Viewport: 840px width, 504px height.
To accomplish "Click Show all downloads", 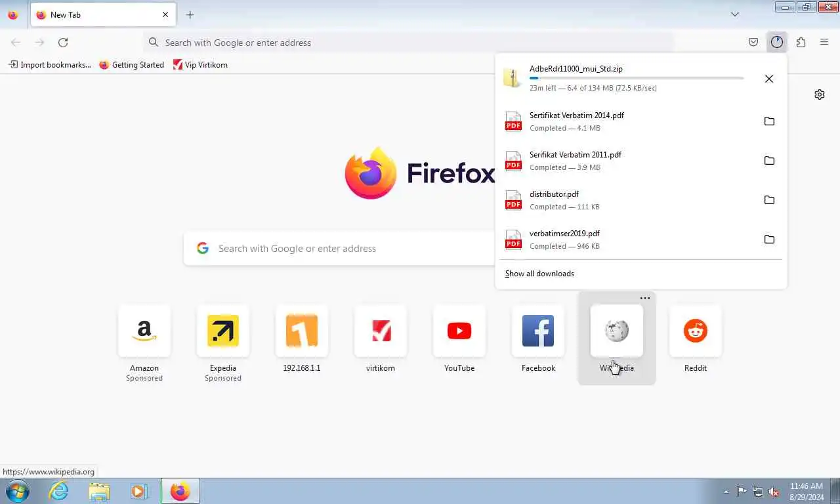I will pos(539,274).
